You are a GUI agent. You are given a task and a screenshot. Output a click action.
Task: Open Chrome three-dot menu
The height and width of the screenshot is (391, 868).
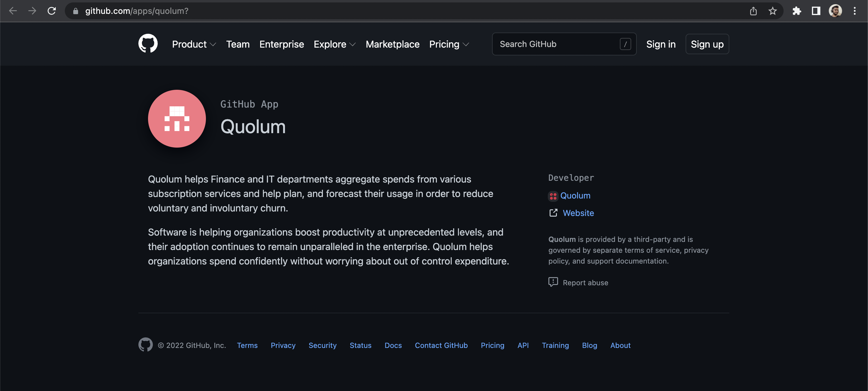pyautogui.click(x=854, y=11)
